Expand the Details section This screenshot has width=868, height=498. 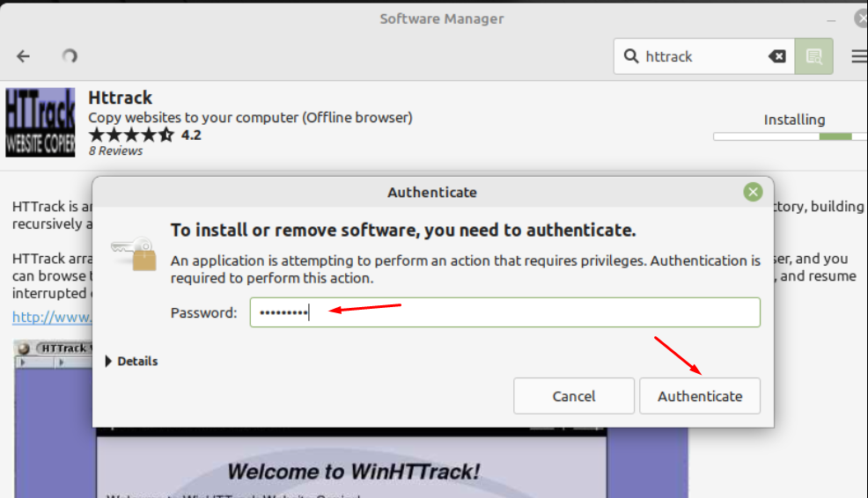pyautogui.click(x=132, y=362)
